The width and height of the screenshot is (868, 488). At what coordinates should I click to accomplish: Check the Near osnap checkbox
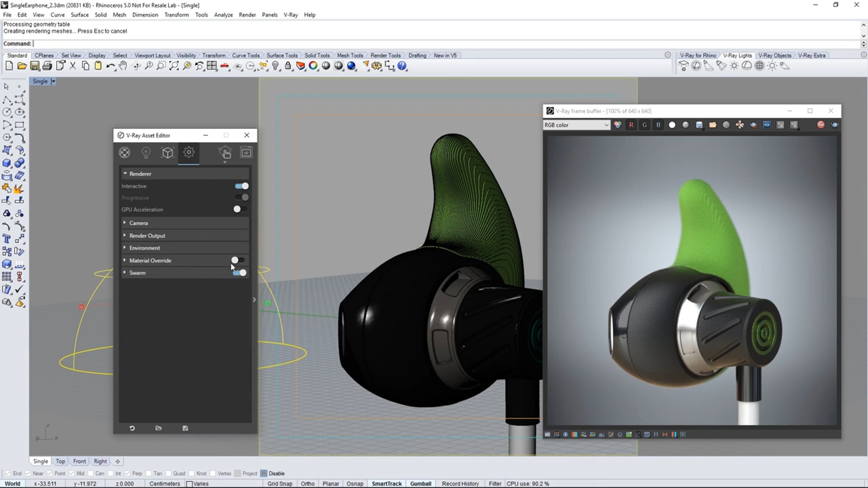(28, 474)
